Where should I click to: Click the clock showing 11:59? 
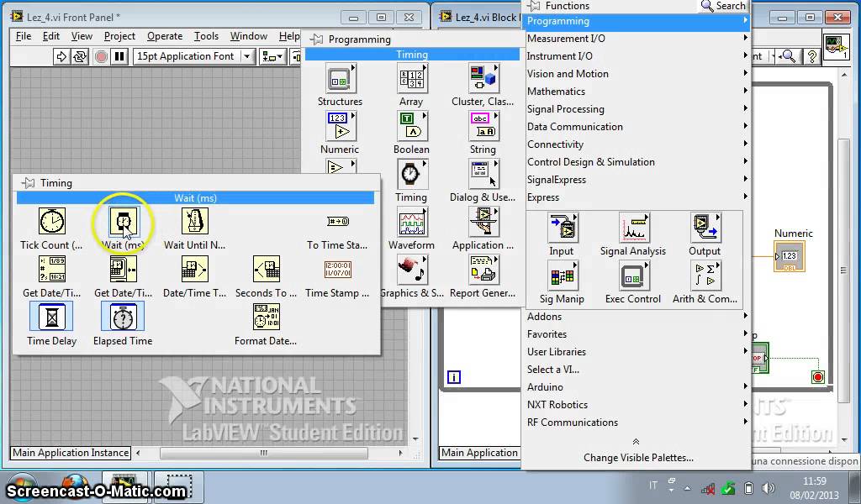(814, 481)
